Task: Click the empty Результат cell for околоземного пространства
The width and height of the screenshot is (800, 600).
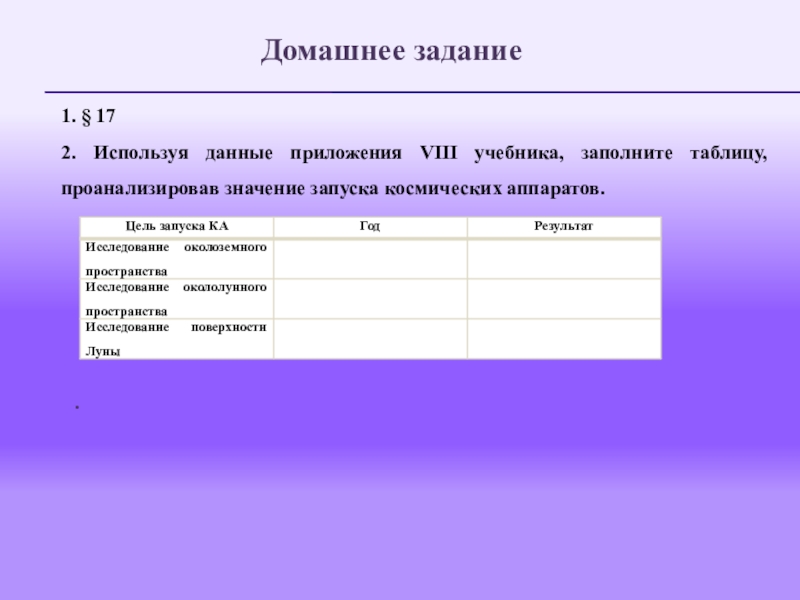Action: (x=563, y=259)
